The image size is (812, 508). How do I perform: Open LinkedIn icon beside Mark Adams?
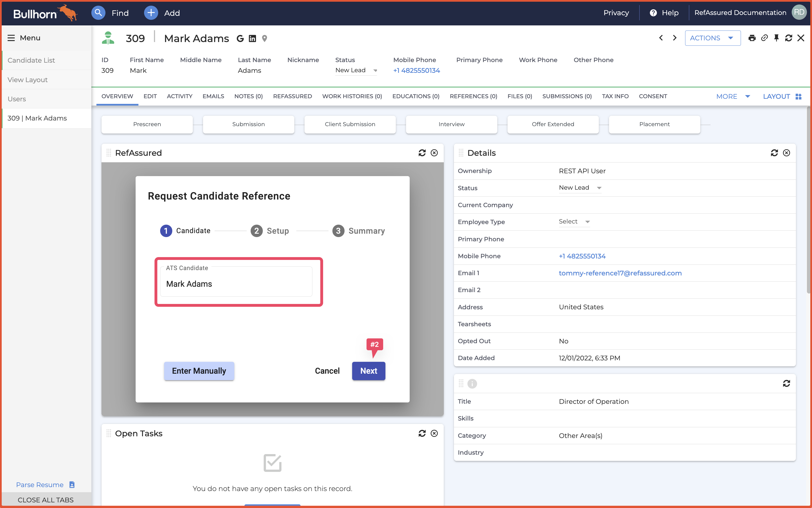coord(252,39)
